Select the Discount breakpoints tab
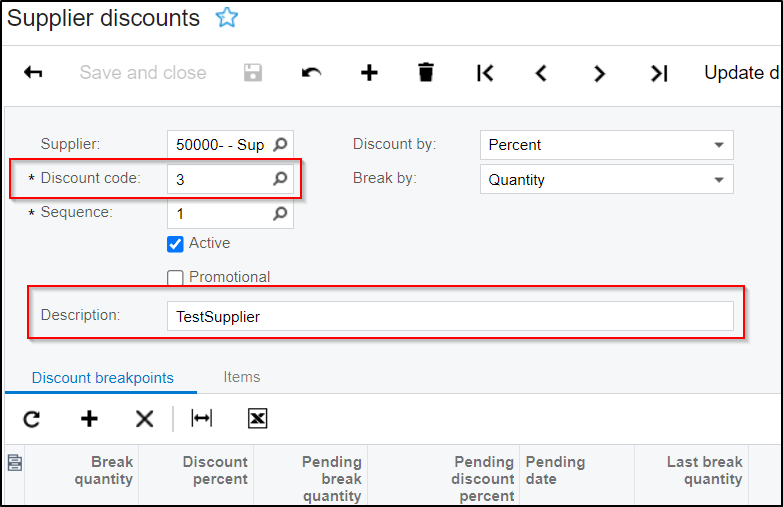Screen dimensions: 783x507 pos(103,378)
